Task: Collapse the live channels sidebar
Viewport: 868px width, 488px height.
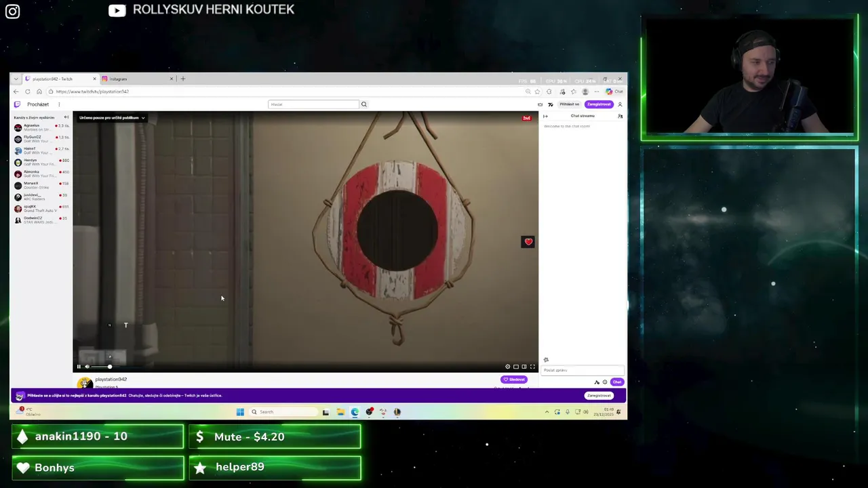Action: [x=66, y=117]
